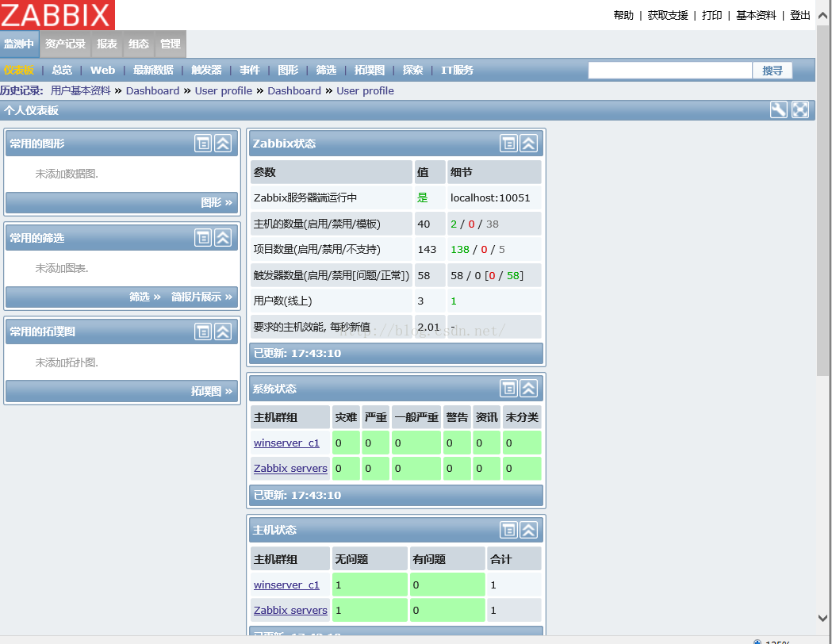
Task: Open 用户基本资料 history breadcrumb
Action: point(81,90)
